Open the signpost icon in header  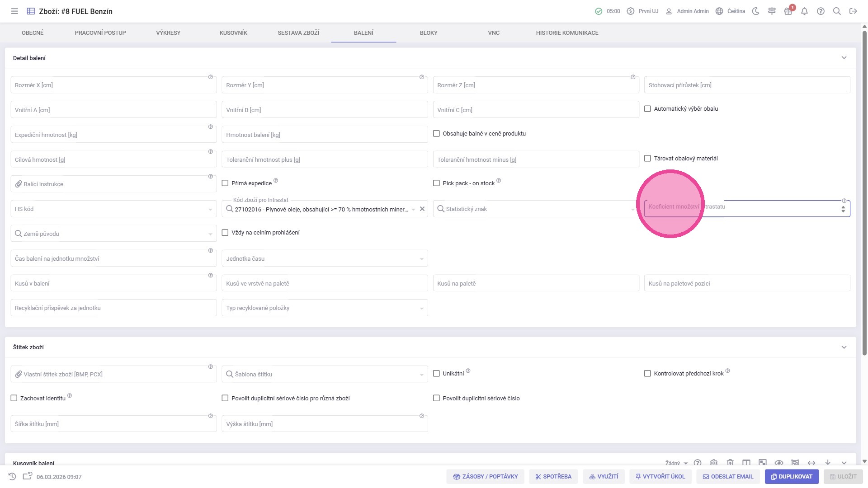pos(772,11)
